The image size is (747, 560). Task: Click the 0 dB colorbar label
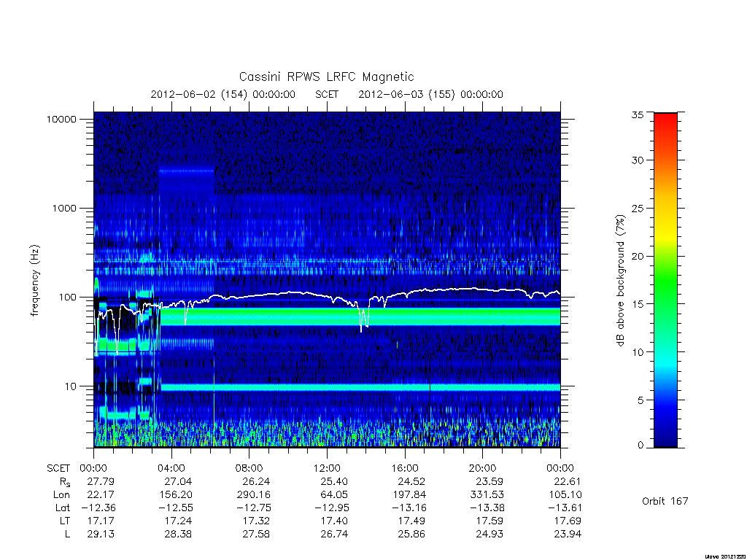[640, 446]
